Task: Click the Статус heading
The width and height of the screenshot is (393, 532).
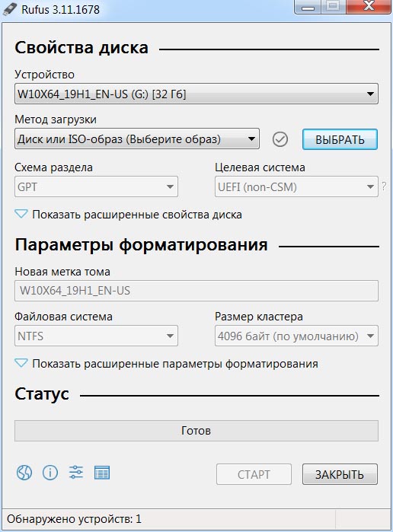Action: pos(42,394)
